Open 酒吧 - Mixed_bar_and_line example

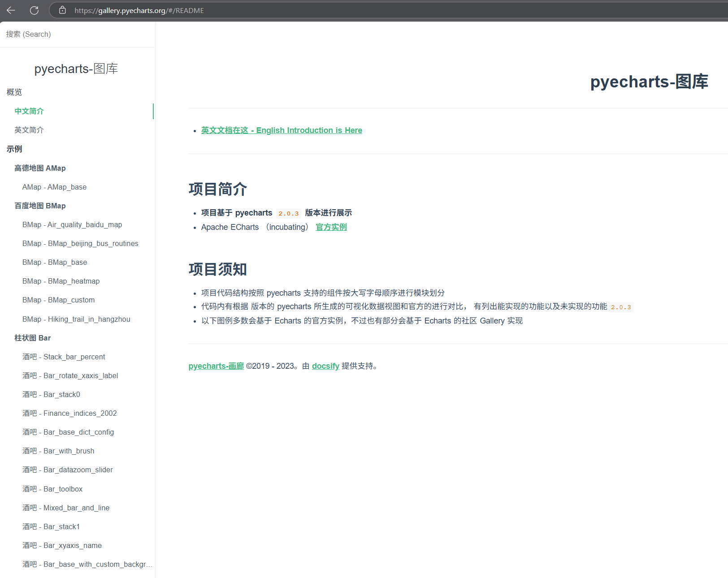(x=66, y=508)
